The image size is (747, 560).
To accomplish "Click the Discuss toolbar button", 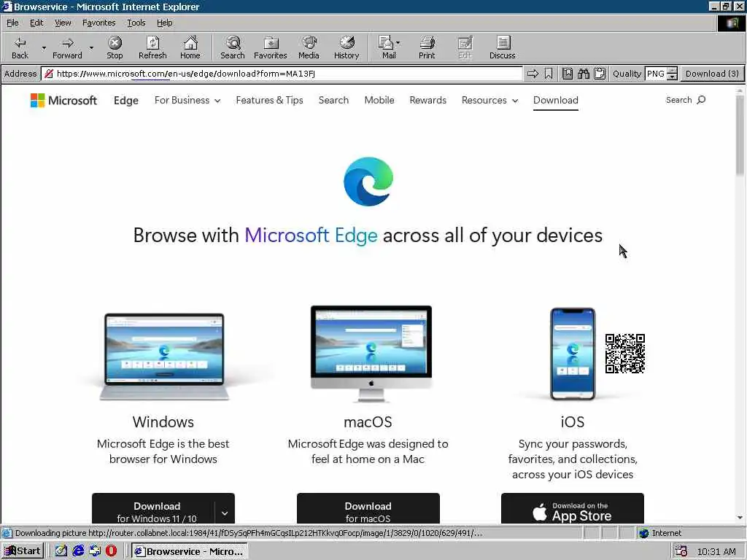I will click(502, 47).
